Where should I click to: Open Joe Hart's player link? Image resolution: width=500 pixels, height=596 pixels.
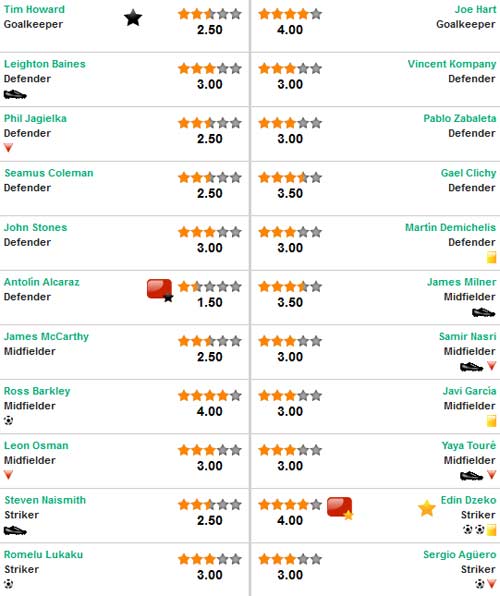click(475, 9)
